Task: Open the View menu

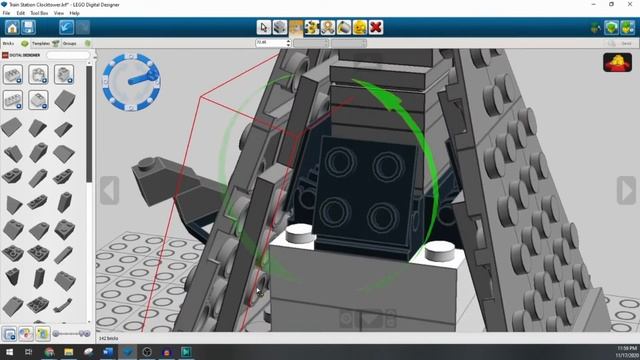Action: point(58,13)
